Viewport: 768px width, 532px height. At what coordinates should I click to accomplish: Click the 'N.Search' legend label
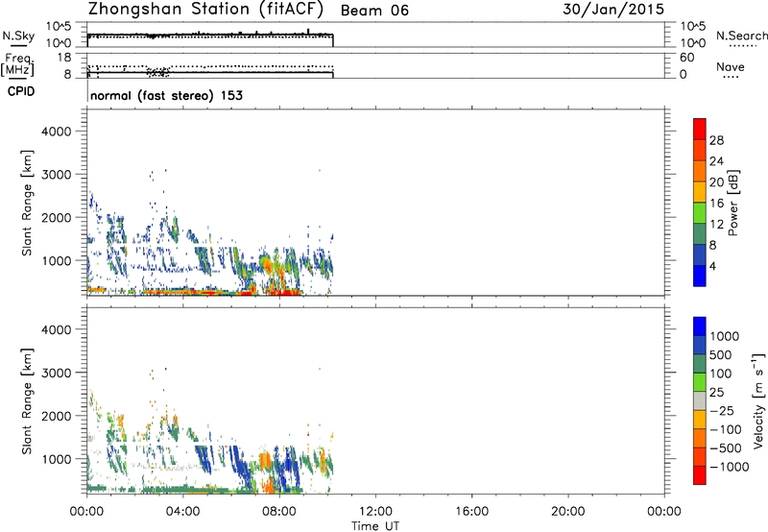pos(741,36)
